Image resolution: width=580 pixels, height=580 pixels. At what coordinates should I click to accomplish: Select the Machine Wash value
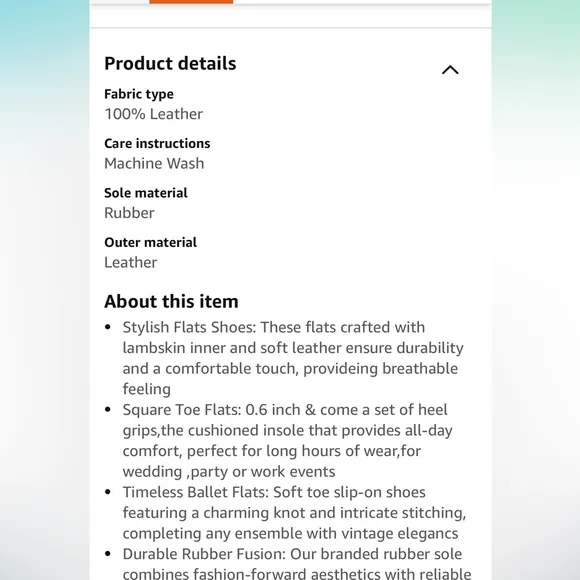[154, 163]
